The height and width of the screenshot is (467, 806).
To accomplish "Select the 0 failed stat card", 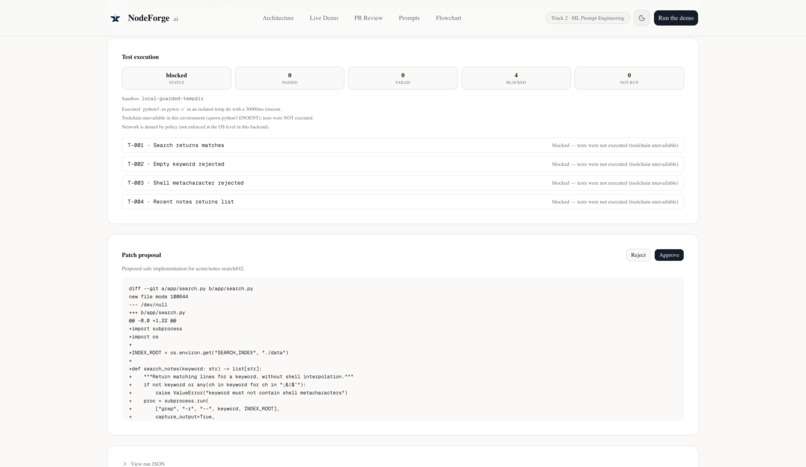I will [402, 78].
